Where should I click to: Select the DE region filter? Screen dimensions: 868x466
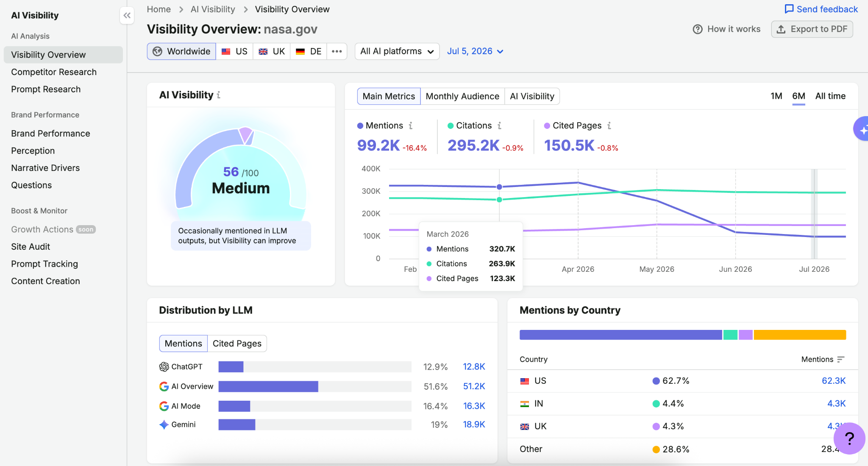point(309,51)
